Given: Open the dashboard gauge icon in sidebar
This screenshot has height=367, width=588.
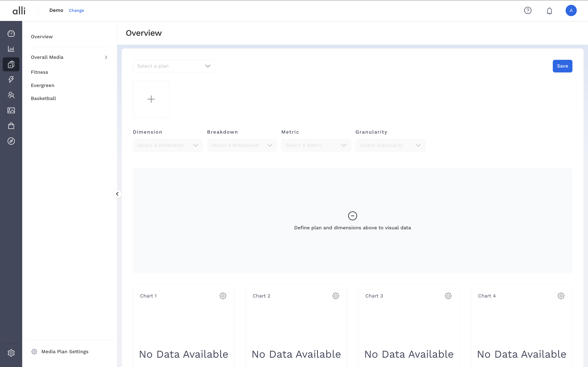Looking at the screenshot, I should pyautogui.click(x=11, y=33).
